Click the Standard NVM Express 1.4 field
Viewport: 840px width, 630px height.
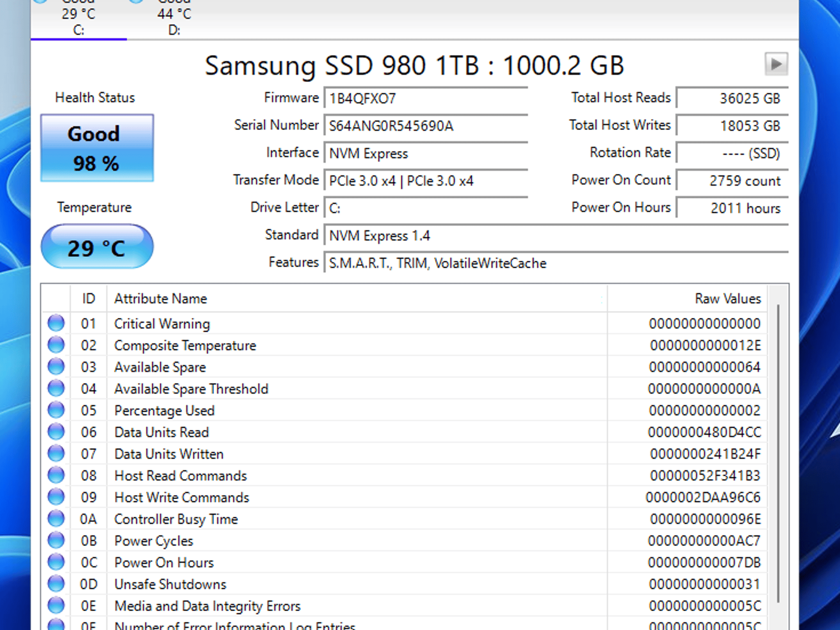[x=556, y=235]
